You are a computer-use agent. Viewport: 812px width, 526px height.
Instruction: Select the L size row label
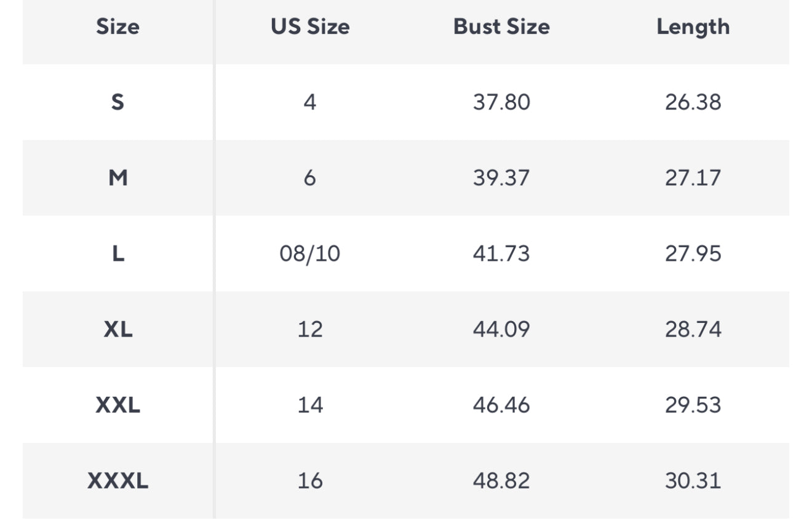(117, 253)
